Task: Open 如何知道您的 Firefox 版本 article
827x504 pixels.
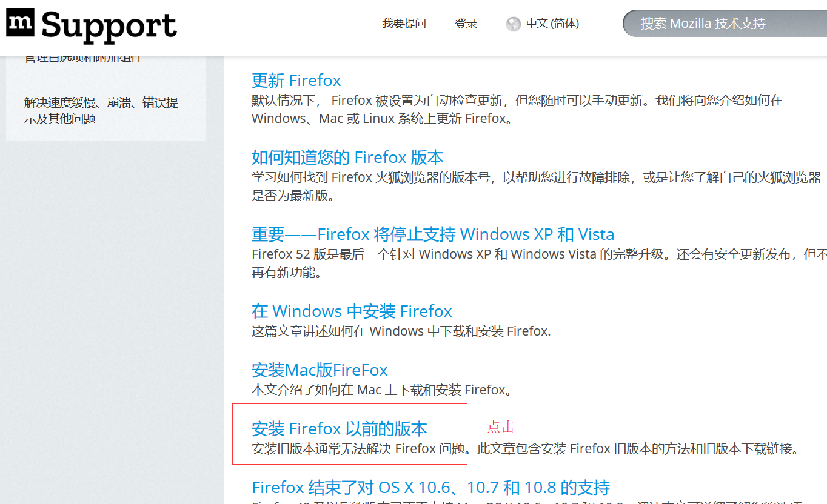Action: point(347,157)
